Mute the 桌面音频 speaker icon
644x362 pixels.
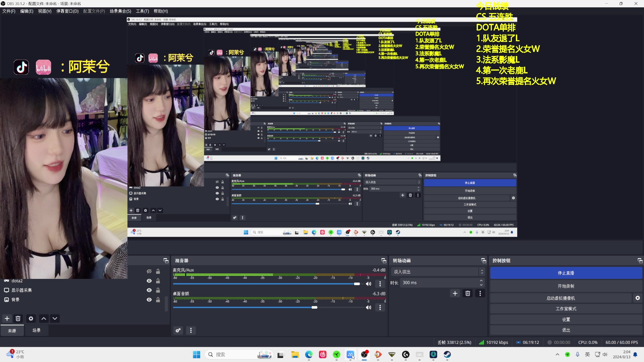click(x=368, y=307)
